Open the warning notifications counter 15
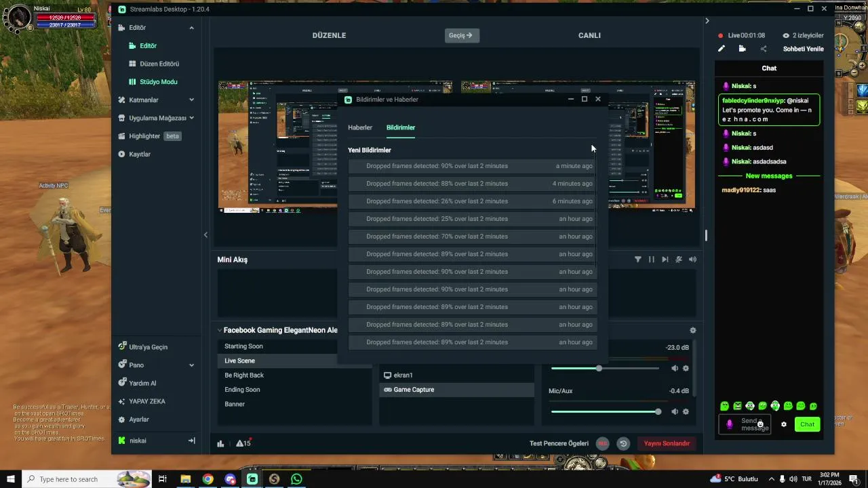The image size is (868, 488). pos(243,443)
